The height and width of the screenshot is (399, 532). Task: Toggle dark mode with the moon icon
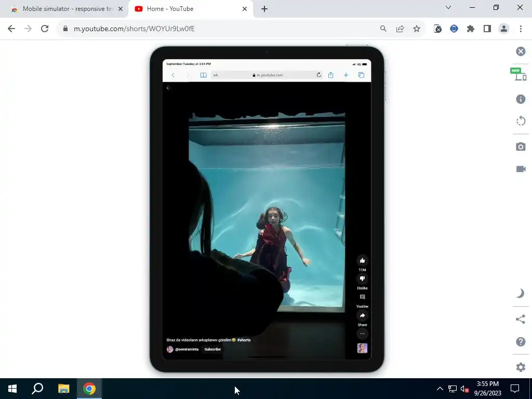(x=520, y=293)
